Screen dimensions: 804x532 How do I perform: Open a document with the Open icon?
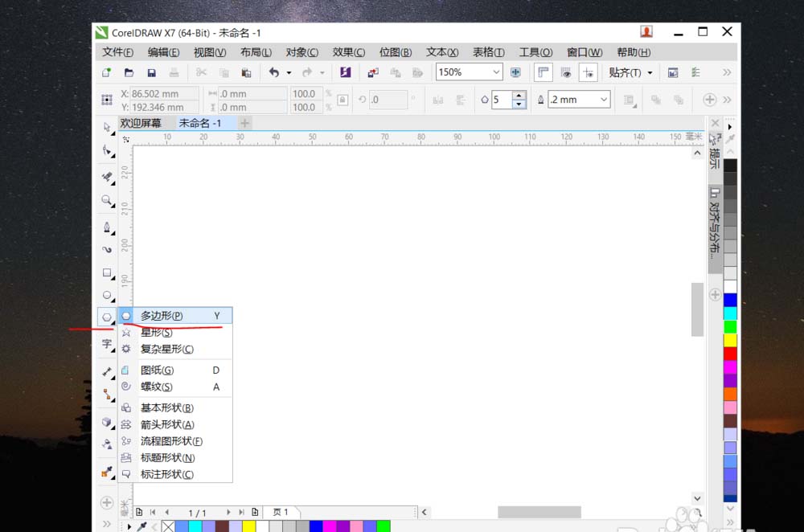128,72
